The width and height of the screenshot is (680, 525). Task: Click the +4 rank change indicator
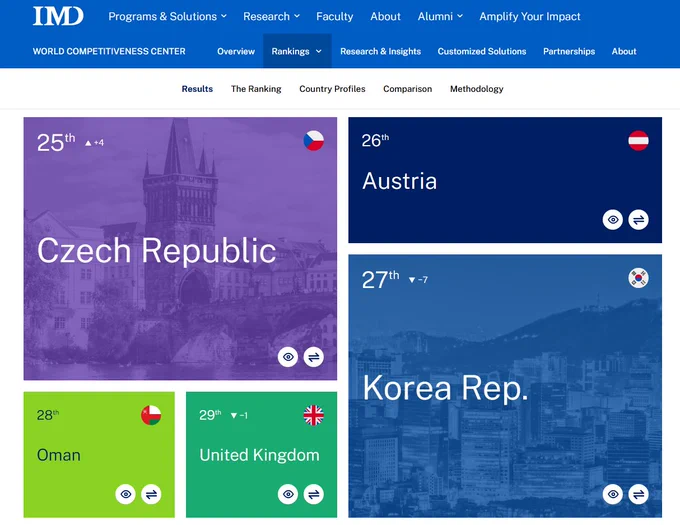(95, 143)
